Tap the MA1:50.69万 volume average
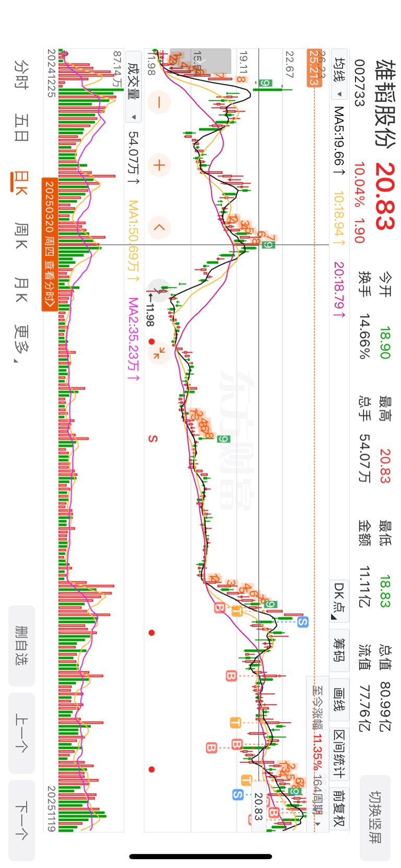401x868 pixels. [x=133, y=242]
